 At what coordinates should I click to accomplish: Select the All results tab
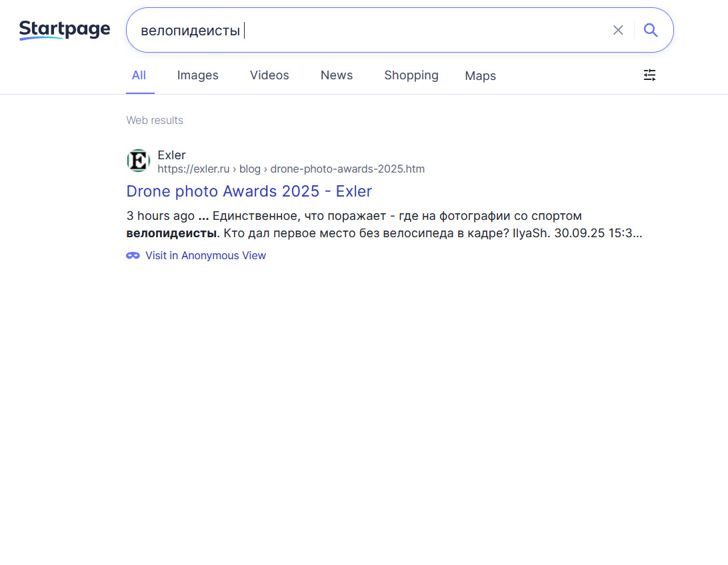coord(139,75)
